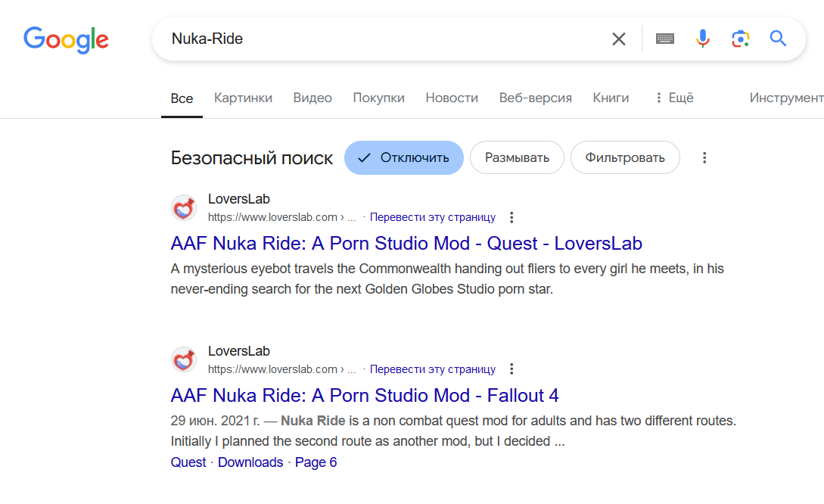The width and height of the screenshot is (824, 504).
Task: Click the Безопасный поиск heading text
Action: click(252, 158)
